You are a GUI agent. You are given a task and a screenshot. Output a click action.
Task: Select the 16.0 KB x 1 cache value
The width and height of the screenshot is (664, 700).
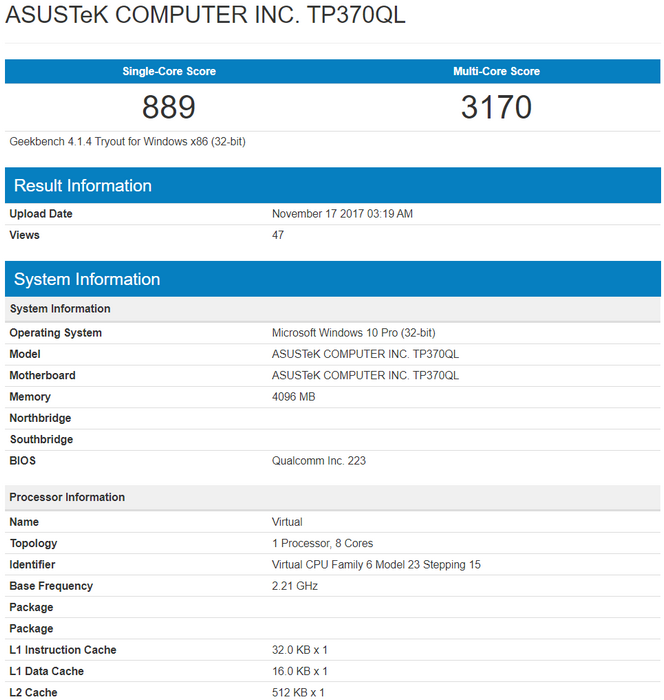click(x=300, y=672)
